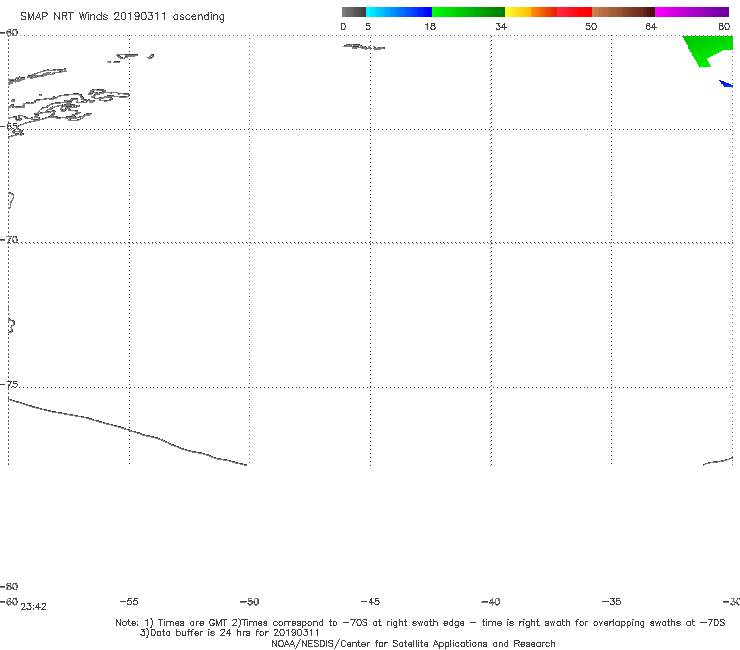Screen dimensions: 740x650
Task: Click the small blue wind patch
Action: click(726, 84)
